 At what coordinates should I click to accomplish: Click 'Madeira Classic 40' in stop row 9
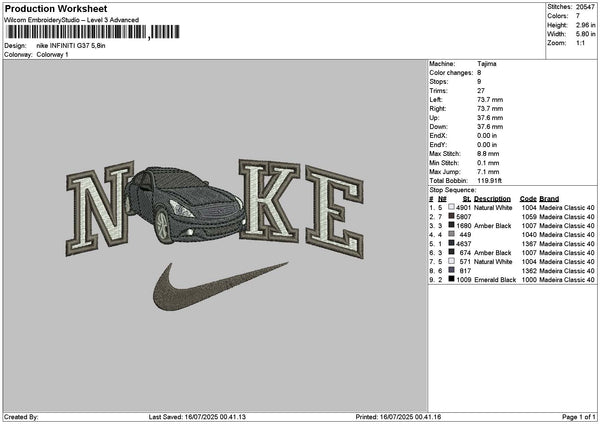click(x=567, y=280)
